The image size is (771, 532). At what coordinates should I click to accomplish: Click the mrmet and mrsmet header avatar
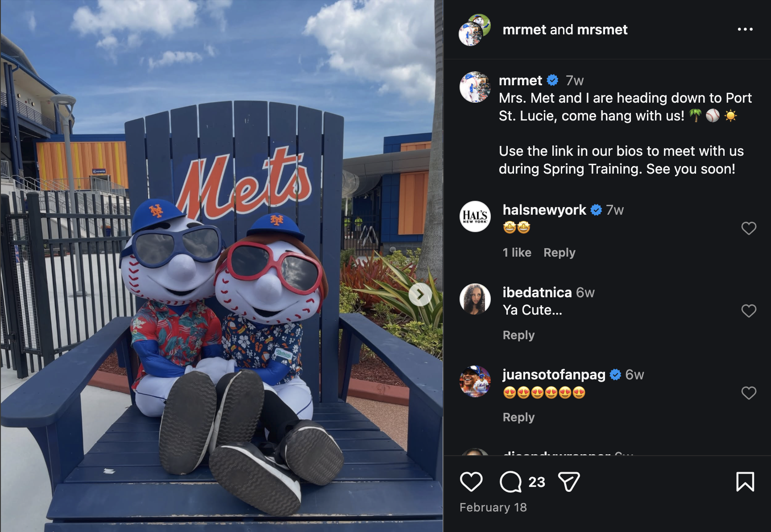pos(475,30)
